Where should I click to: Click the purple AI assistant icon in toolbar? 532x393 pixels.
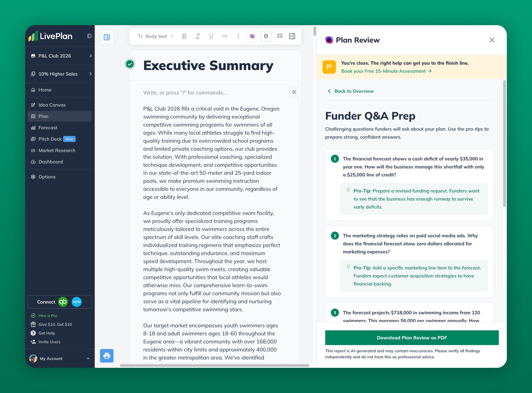coord(252,36)
